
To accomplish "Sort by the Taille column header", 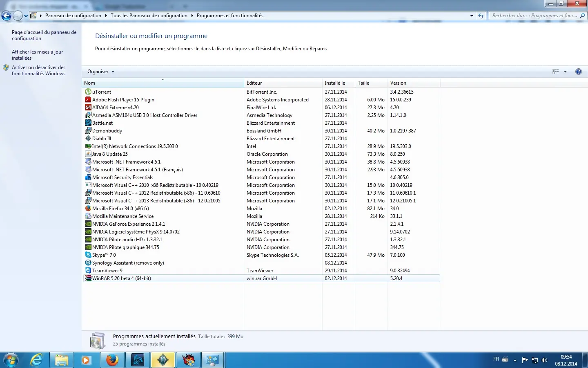I will (371, 83).
